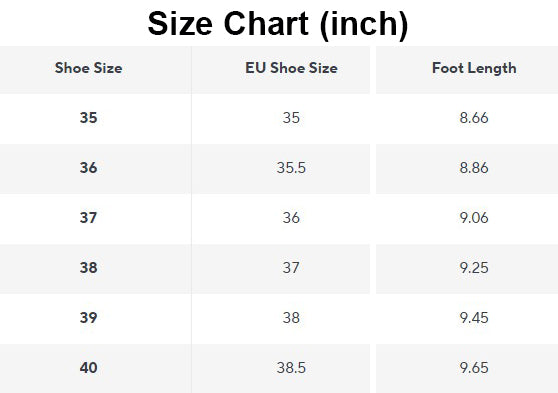The image size is (558, 393).
Task: Click foot length 9.65 cell
Action: click(474, 368)
